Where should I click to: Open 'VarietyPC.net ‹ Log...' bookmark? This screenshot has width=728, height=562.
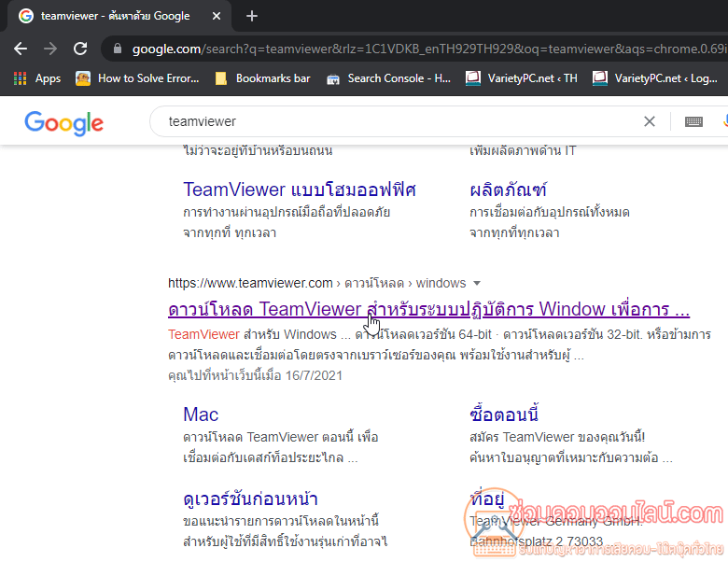pyautogui.click(x=655, y=78)
